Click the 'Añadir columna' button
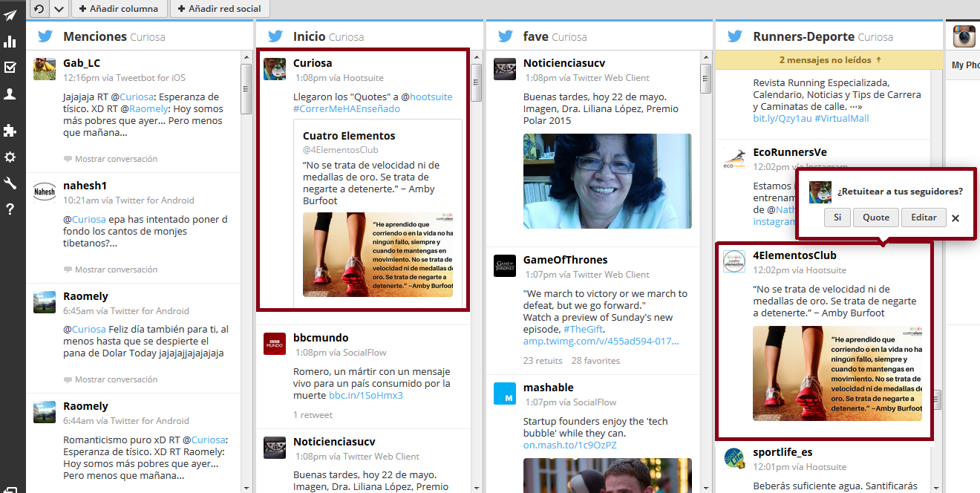The width and height of the screenshot is (980, 493). [120, 10]
